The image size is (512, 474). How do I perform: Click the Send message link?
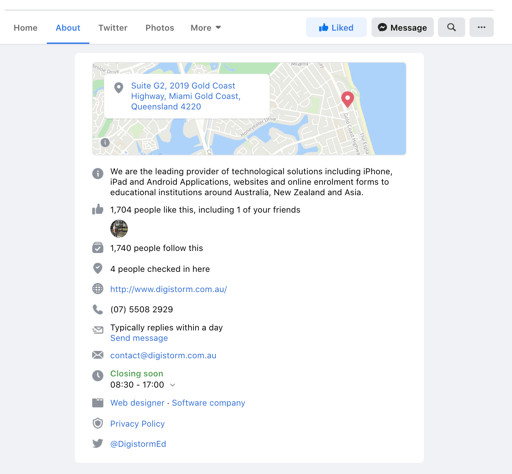[139, 338]
